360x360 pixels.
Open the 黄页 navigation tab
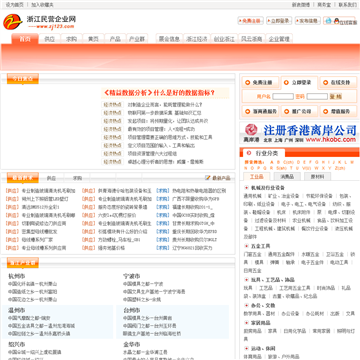(93, 39)
